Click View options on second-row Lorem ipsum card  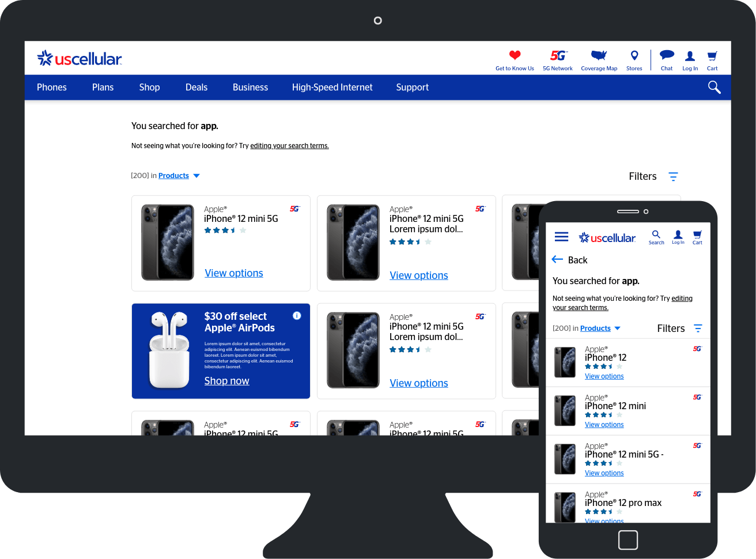(x=419, y=383)
